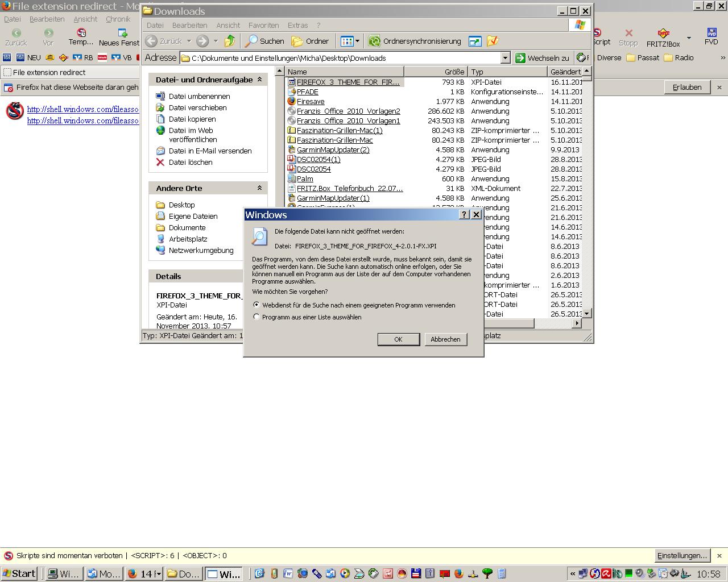Click the Suchen search icon in Explorer toolbar

point(251,41)
